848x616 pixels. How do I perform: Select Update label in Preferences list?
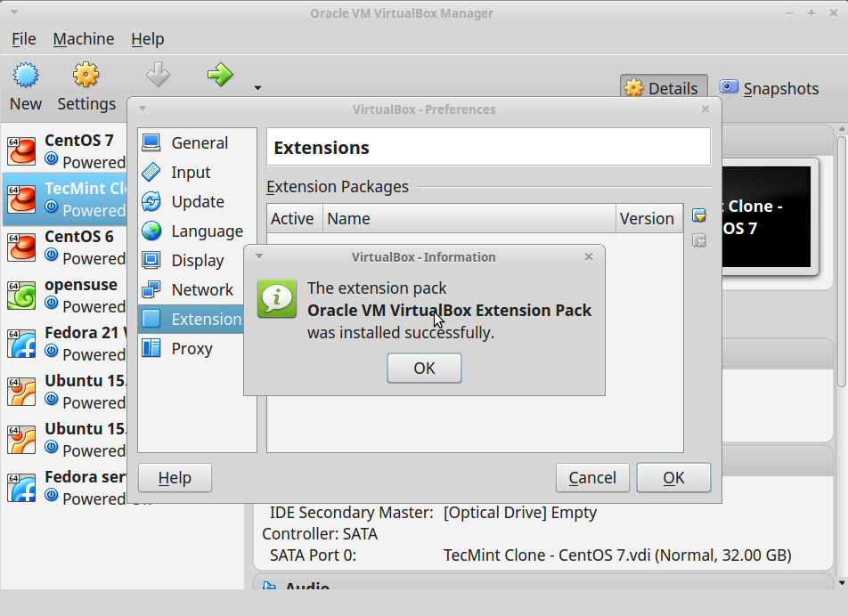click(x=198, y=201)
